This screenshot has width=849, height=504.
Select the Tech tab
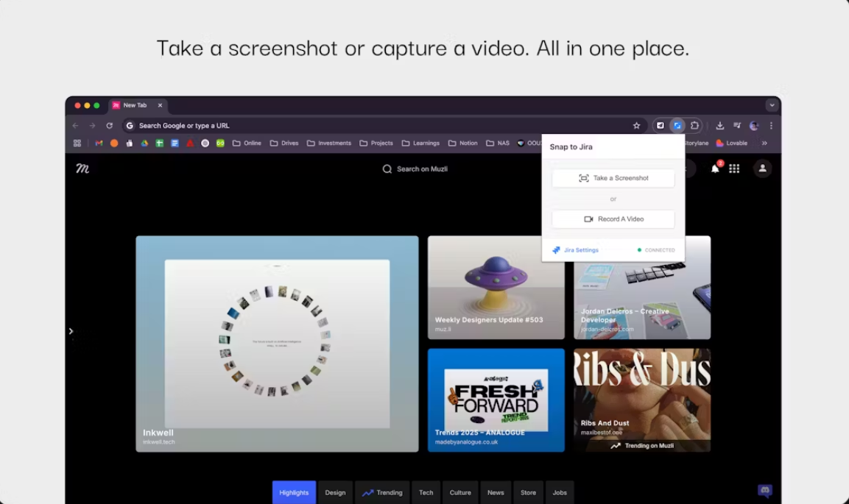(x=426, y=493)
